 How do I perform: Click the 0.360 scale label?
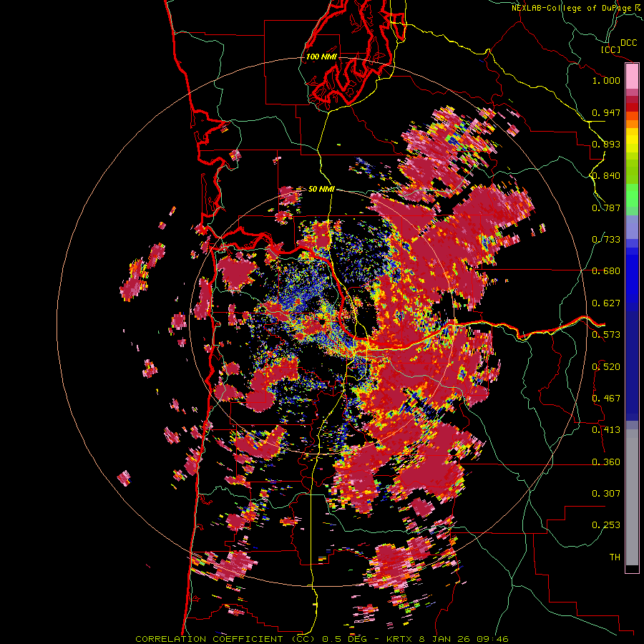click(606, 462)
